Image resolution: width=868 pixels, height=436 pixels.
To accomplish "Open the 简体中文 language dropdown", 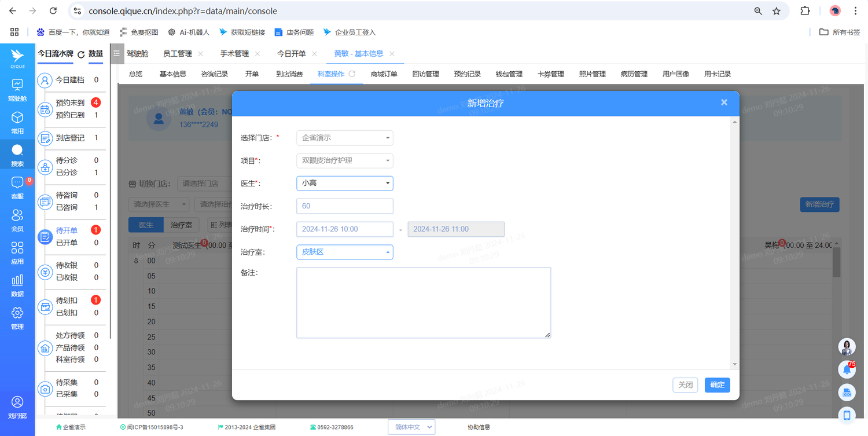I will pos(411,427).
